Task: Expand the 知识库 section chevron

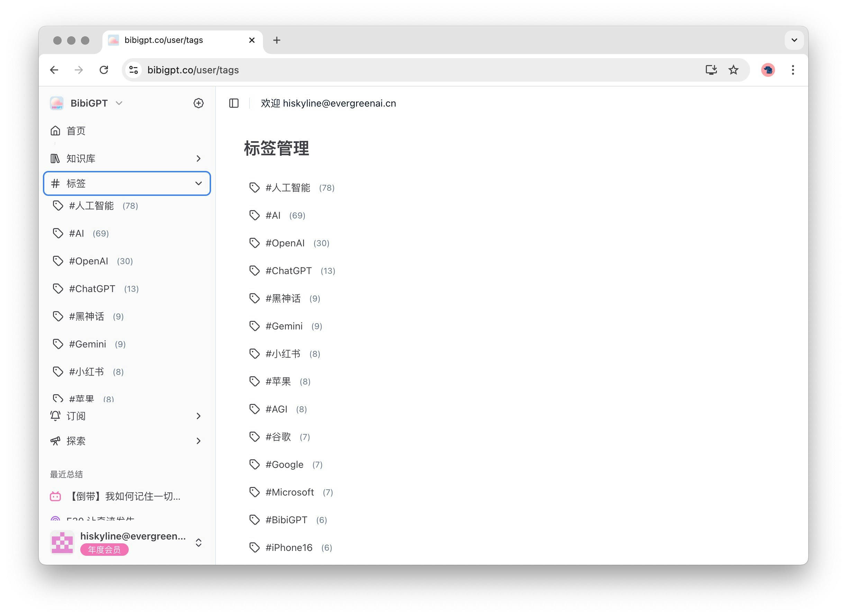Action: coord(198,158)
